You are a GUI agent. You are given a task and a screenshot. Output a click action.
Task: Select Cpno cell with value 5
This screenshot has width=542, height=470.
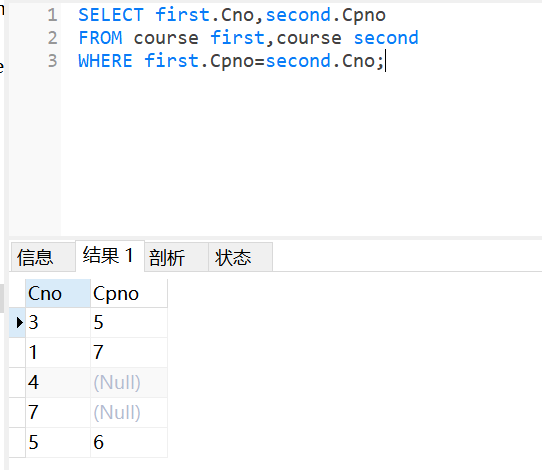129,322
